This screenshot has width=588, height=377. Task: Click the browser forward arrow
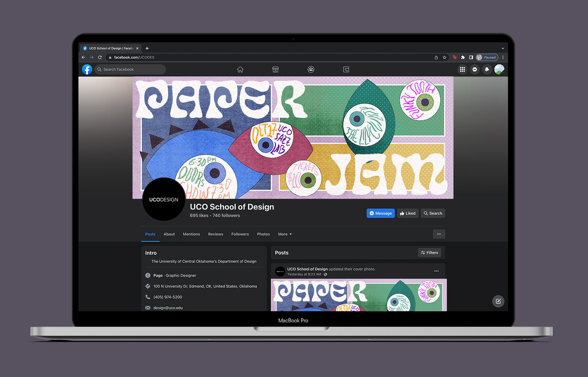click(92, 57)
